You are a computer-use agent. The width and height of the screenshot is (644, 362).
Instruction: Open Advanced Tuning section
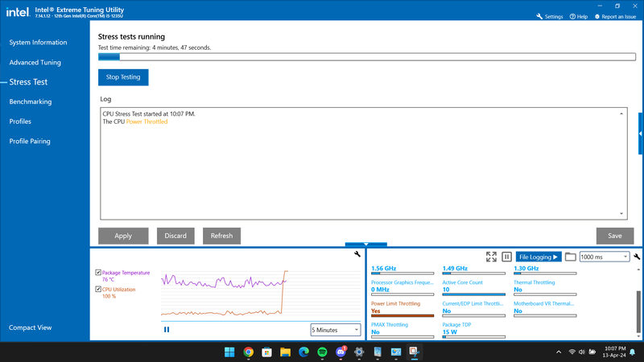[x=35, y=63]
